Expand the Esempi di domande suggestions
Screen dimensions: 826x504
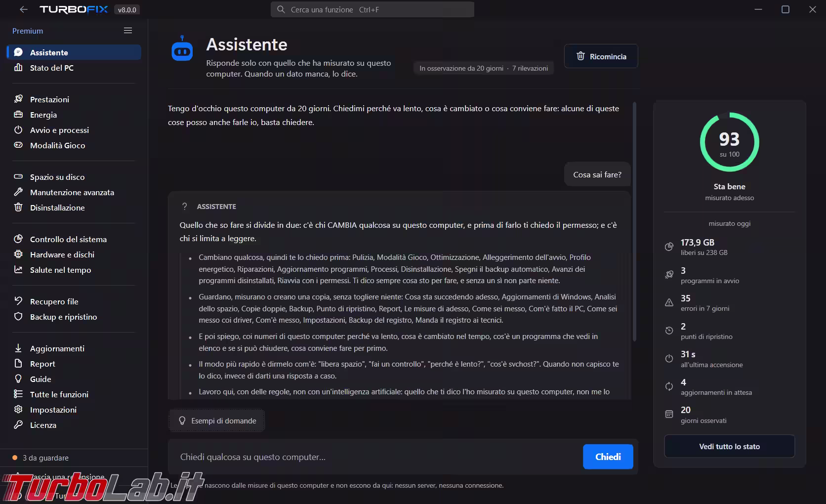217,421
